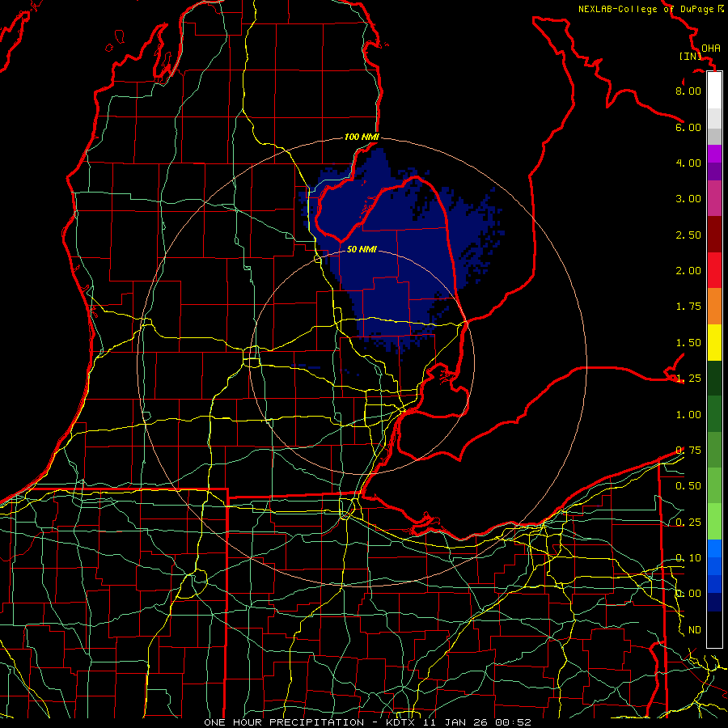The image size is (728, 728).
Task: Pick the white swatch in the legend
Action: click(714, 91)
